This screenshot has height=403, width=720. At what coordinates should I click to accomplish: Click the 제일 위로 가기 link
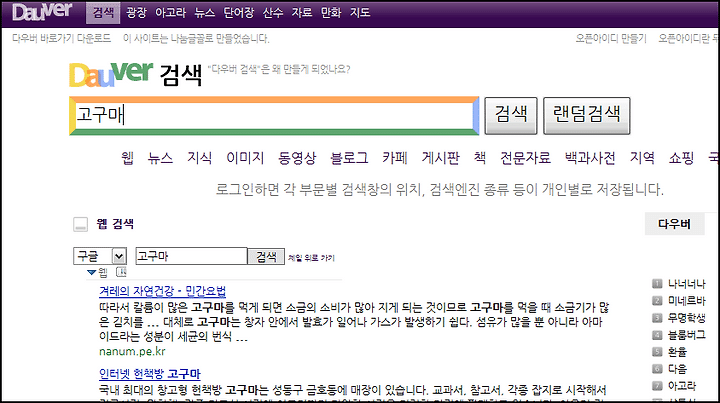(311, 258)
